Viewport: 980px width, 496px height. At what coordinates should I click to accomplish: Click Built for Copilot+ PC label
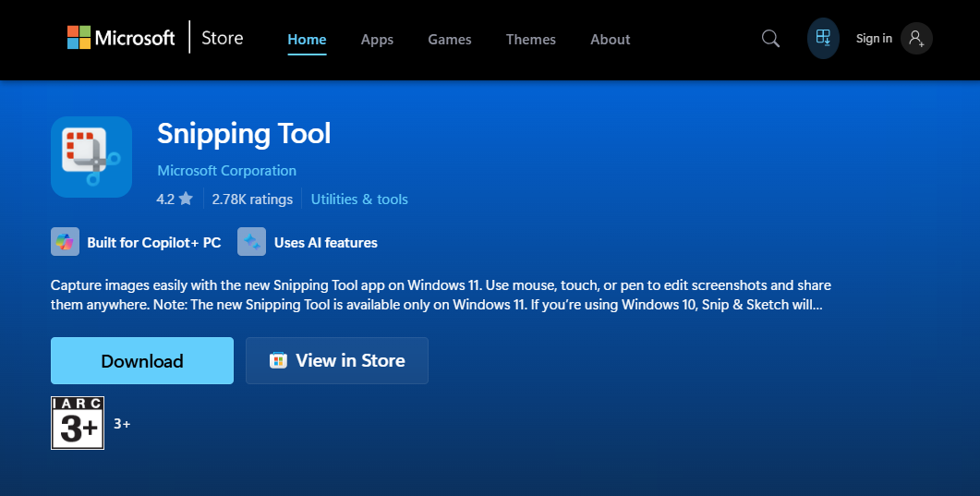click(x=153, y=242)
